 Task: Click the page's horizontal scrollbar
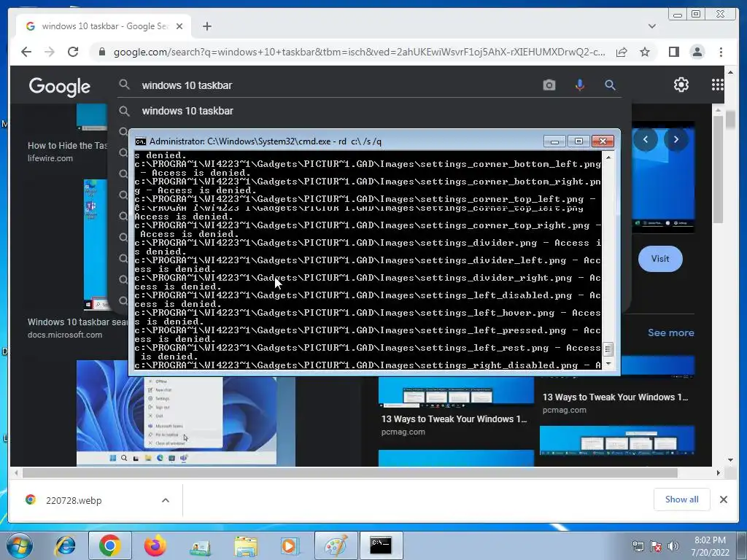(350, 472)
